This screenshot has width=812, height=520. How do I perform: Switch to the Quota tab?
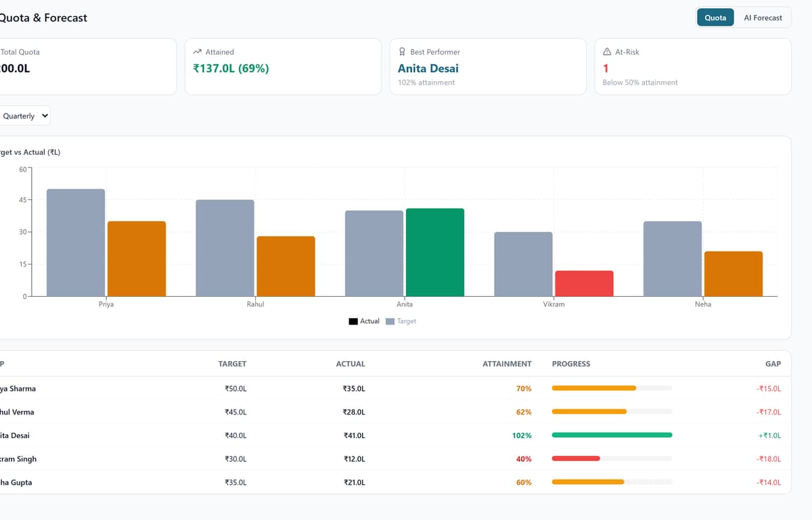715,18
